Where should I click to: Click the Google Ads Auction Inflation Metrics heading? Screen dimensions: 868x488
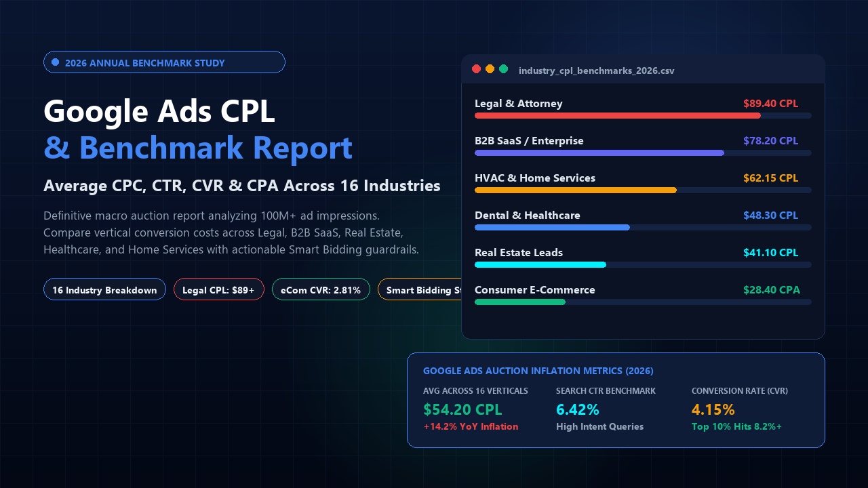point(538,371)
